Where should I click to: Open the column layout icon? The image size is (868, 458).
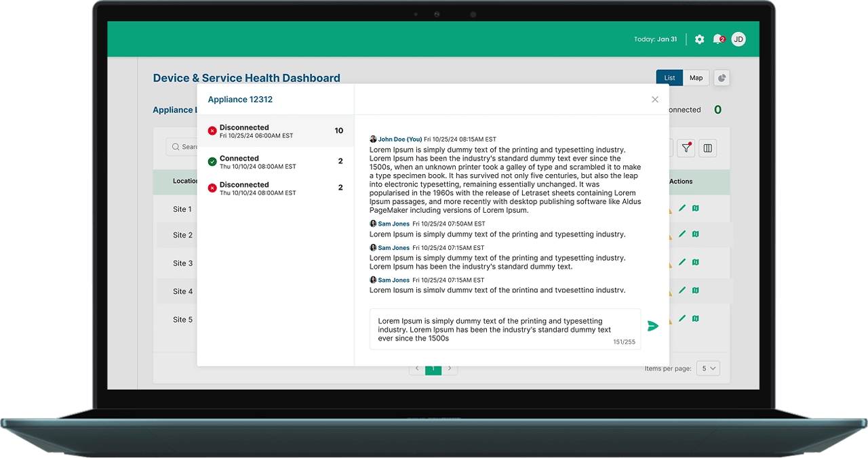(707, 148)
